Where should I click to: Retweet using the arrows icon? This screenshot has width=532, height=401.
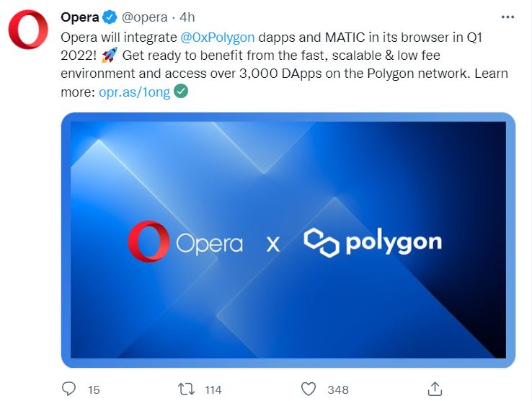point(186,389)
